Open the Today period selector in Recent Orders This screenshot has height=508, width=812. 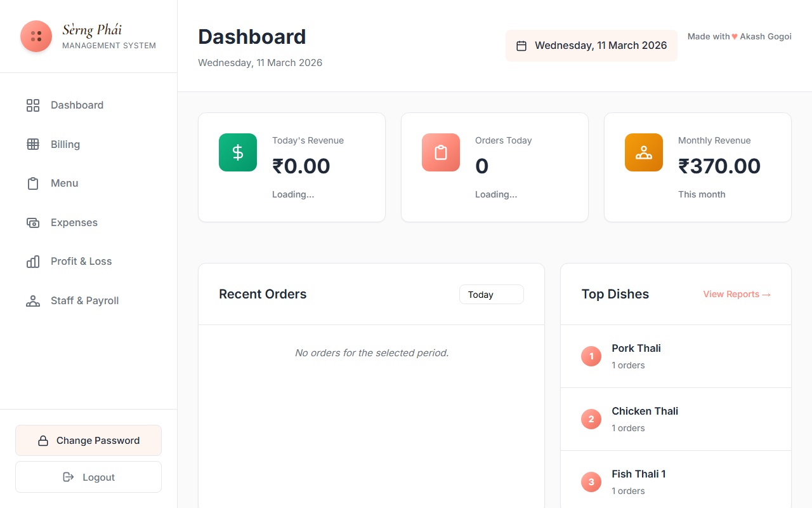491,294
